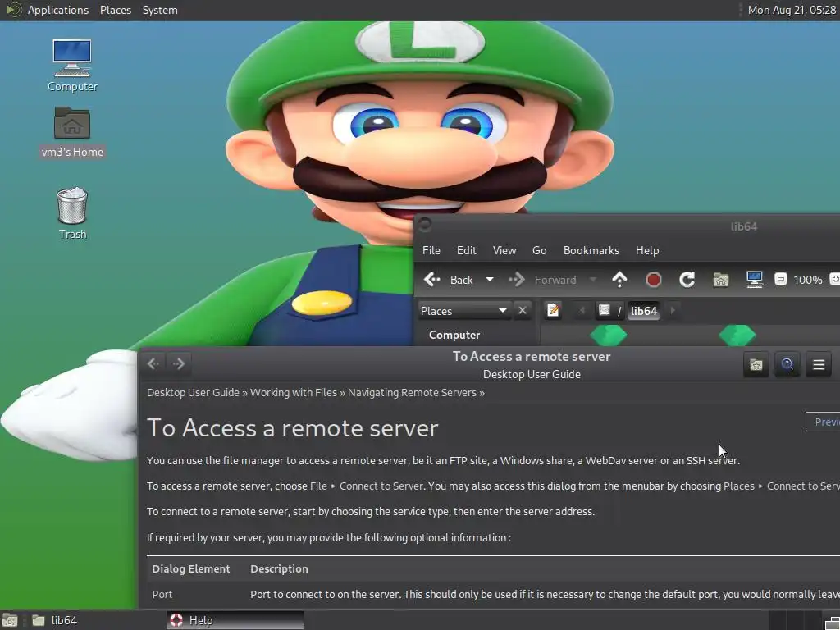Click the Forward button in file manager
Viewport: 840px width, 630px height.
(543, 280)
